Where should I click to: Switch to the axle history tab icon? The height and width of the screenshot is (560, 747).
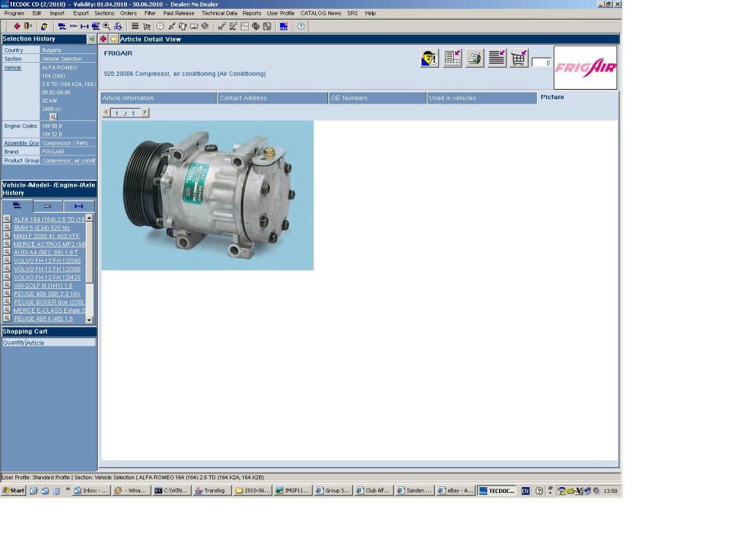tap(79, 206)
